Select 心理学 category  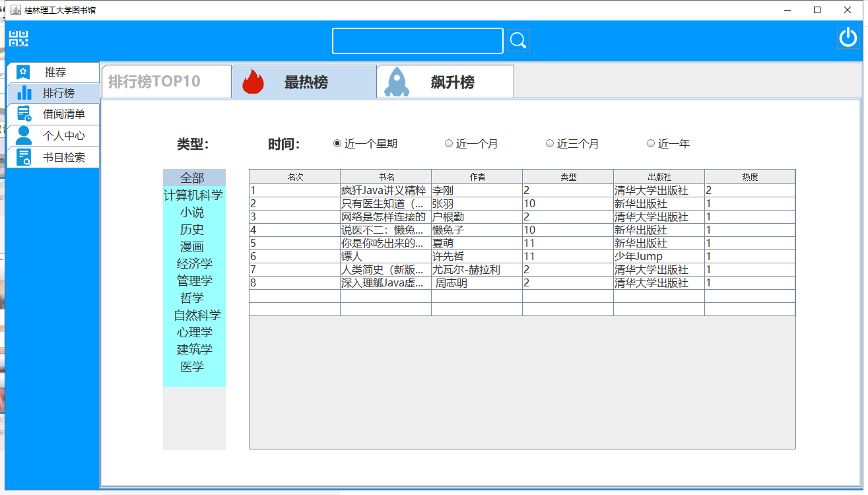194,333
